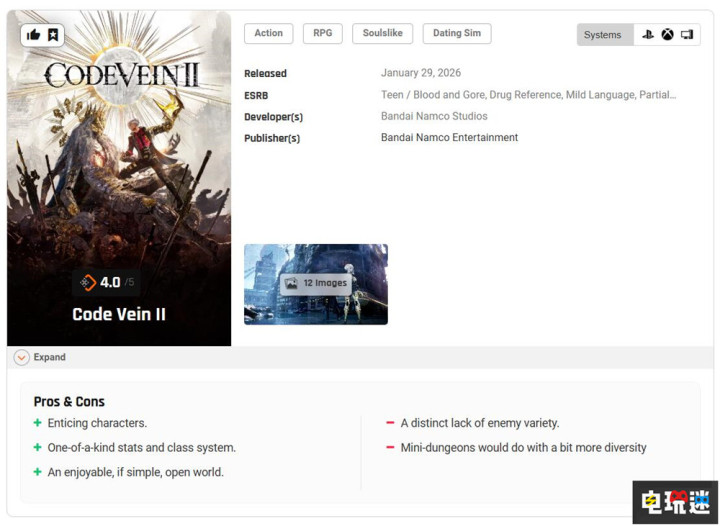Screen dimensions: 720x526
Task: Click the Released label
Action: [x=265, y=73]
